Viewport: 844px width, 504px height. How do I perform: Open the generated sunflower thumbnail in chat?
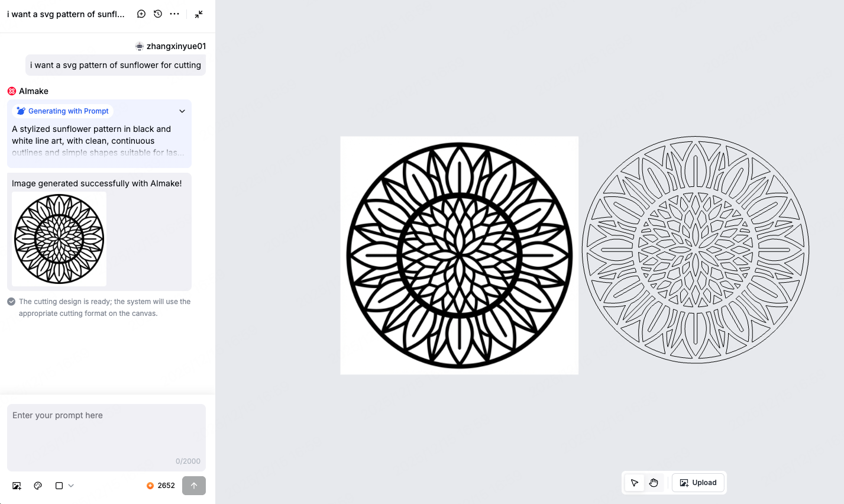[59, 239]
